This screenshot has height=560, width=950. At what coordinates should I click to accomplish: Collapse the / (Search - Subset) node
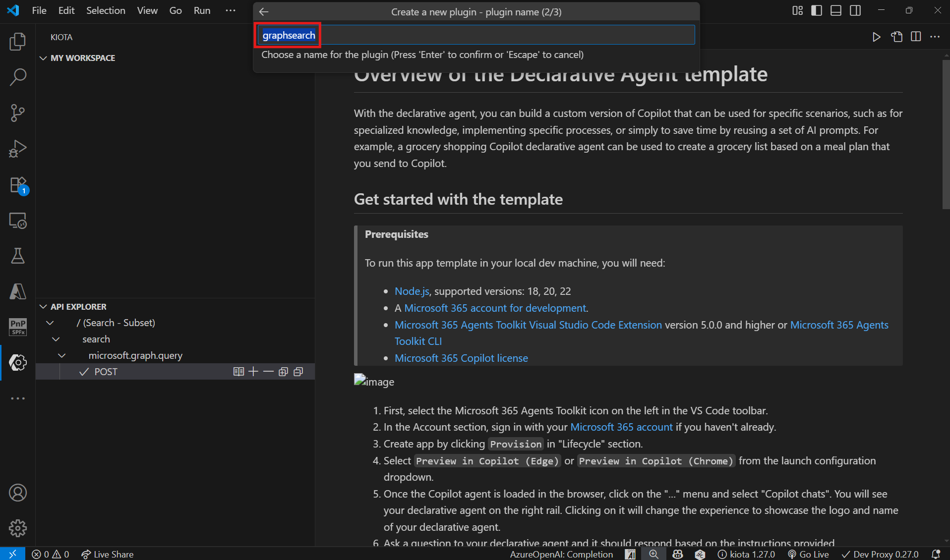coord(50,323)
